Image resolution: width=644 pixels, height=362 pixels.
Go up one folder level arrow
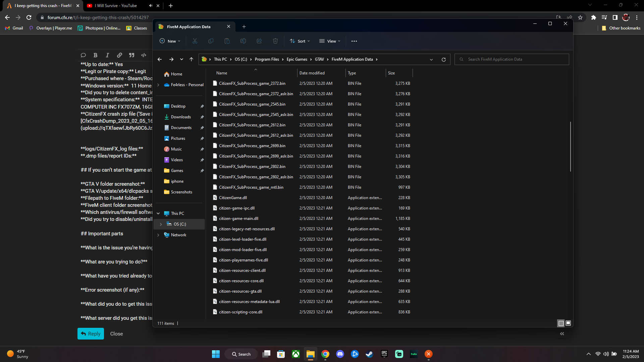tap(192, 59)
